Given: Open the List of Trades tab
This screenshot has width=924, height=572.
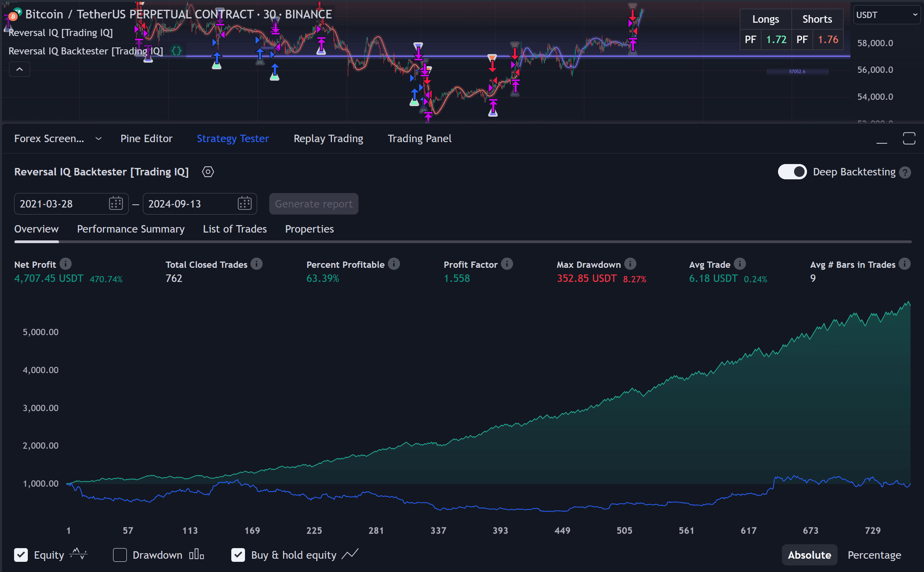Looking at the screenshot, I should coord(235,229).
